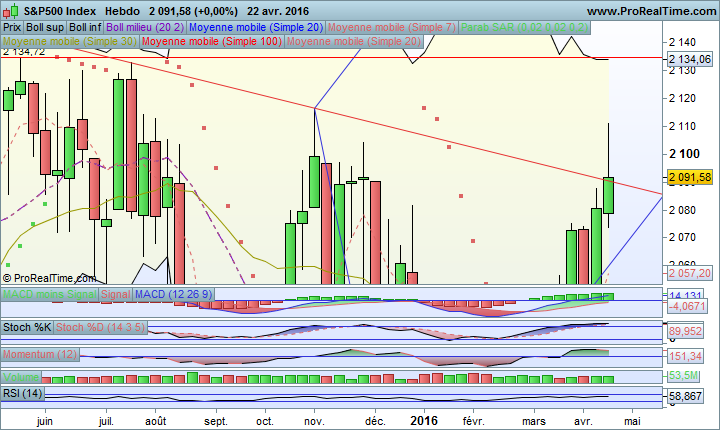Click the 2 134,72 level label

coord(24,52)
